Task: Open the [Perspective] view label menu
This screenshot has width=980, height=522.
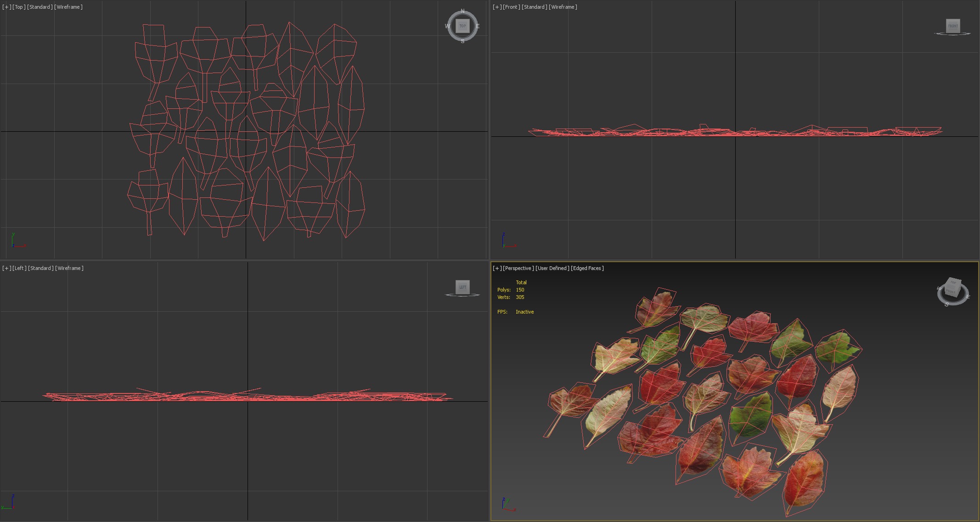Action: coord(518,268)
